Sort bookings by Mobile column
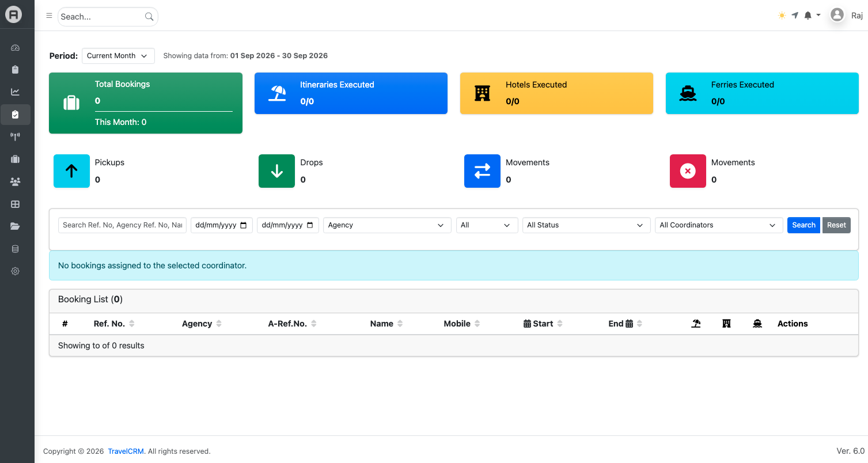Screen dimensions: 868x463 click(x=462, y=324)
